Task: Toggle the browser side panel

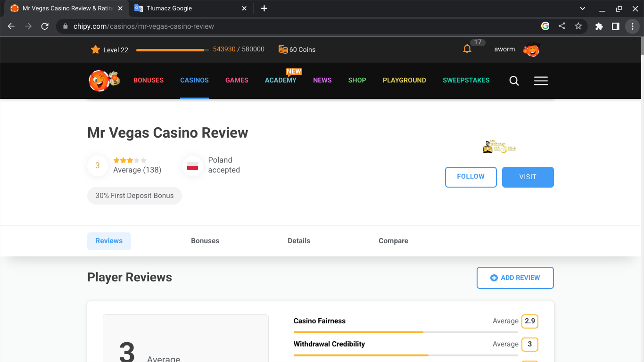Action: coord(615,26)
